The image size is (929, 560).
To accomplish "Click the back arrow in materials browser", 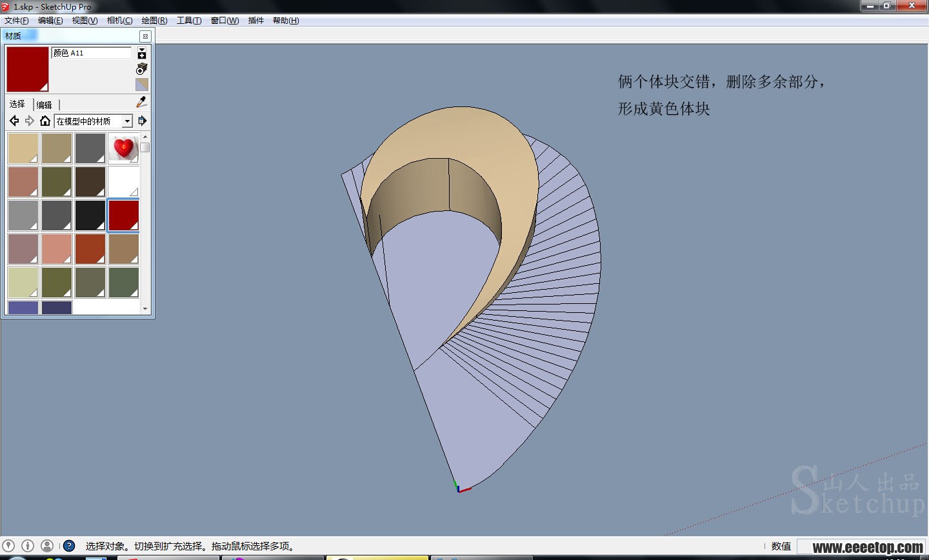I will pos(14,121).
